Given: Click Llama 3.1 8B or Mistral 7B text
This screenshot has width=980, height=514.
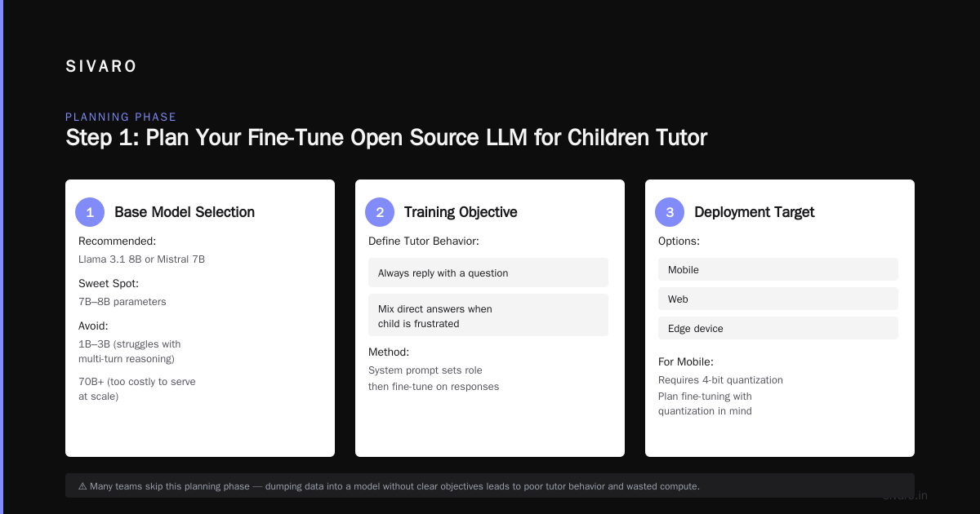Looking at the screenshot, I should coord(141,259).
